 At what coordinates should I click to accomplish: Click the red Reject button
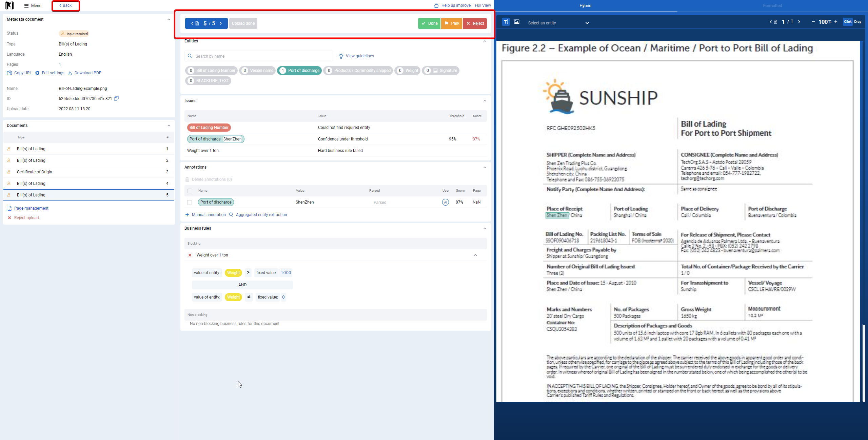(475, 23)
